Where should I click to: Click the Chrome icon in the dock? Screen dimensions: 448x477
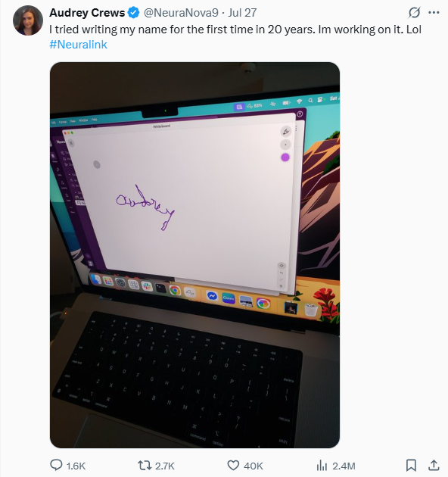tap(175, 290)
